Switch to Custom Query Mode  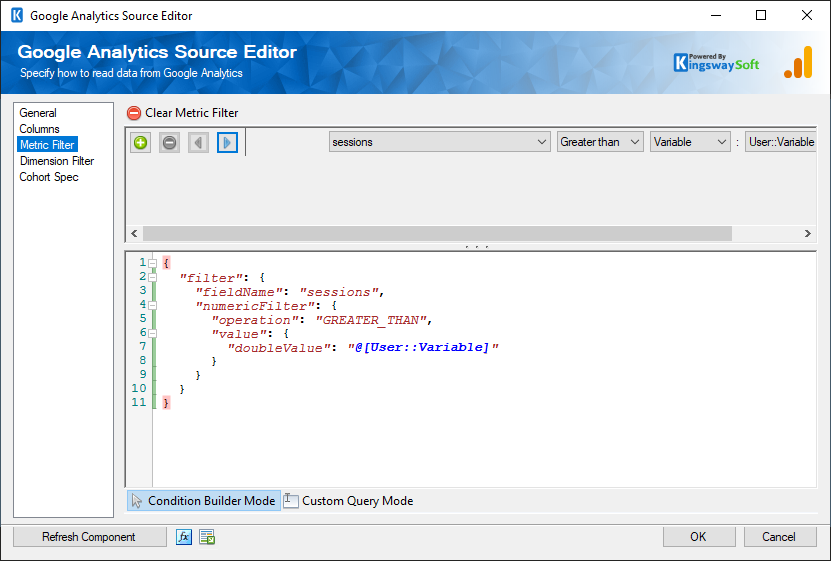click(348, 501)
